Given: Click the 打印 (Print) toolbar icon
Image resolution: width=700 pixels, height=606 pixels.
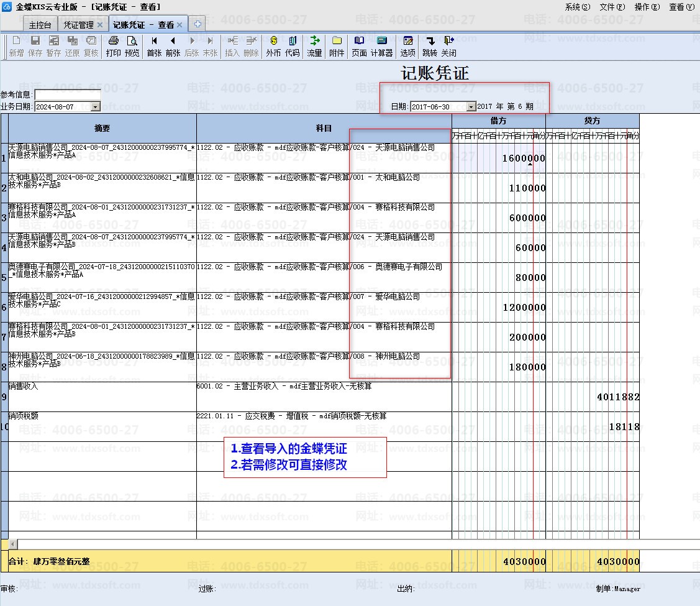Looking at the screenshot, I should [x=113, y=46].
